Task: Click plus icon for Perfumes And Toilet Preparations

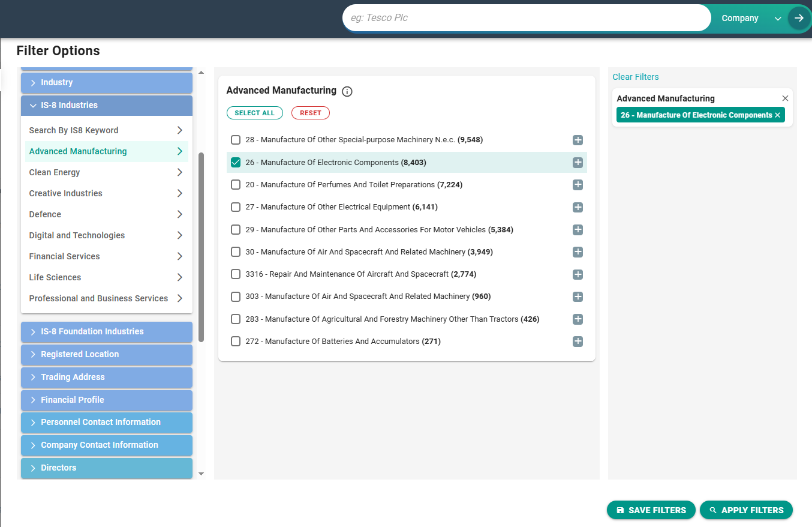Action: [x=578, y=185]
